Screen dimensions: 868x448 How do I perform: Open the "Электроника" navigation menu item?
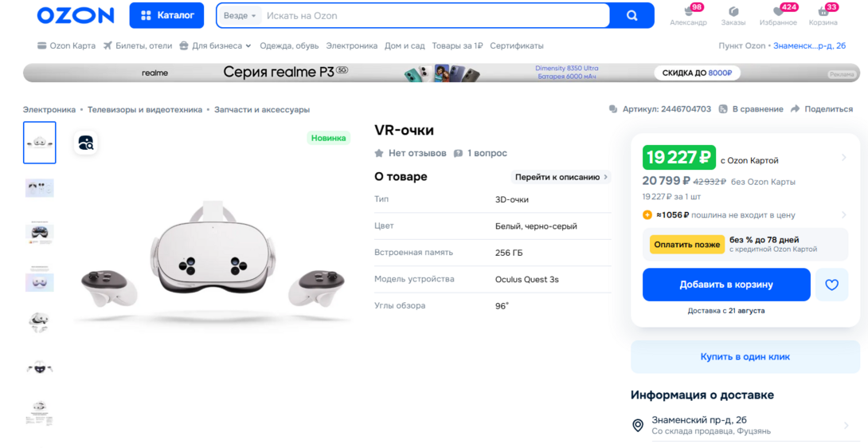(351, 45)
